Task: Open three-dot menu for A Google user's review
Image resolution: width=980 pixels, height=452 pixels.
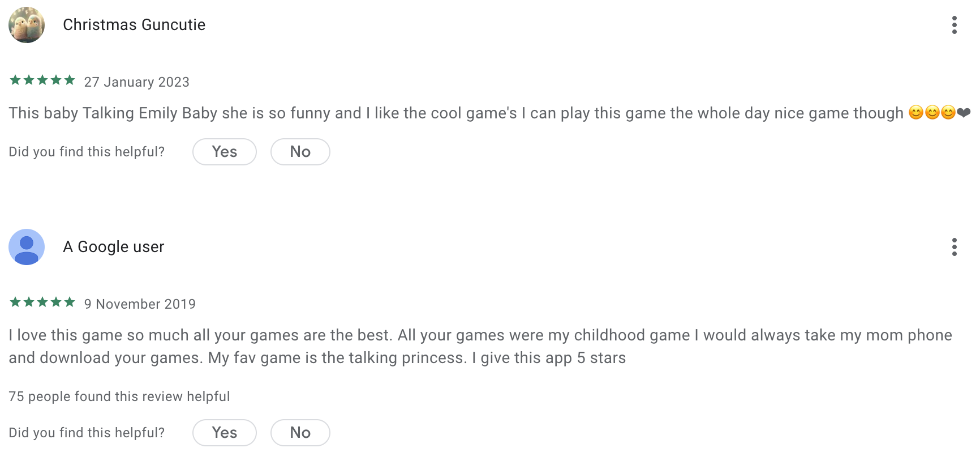Action: click(954, 247)
